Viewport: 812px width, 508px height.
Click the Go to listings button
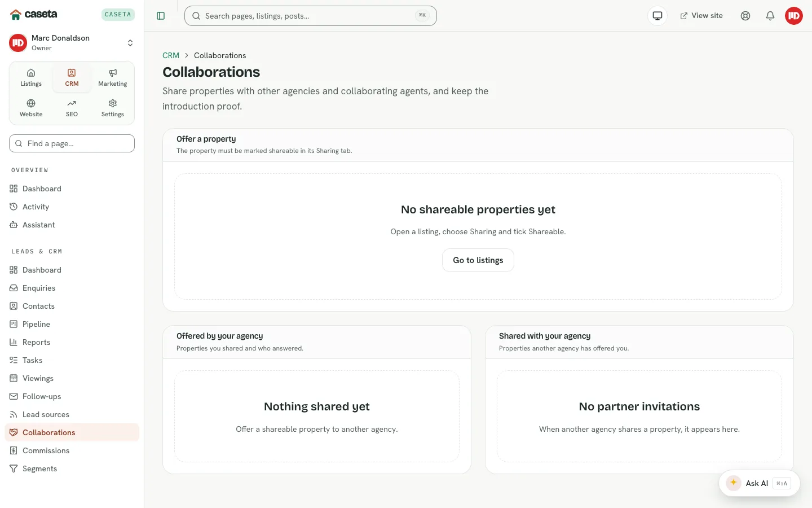(478, 260)
